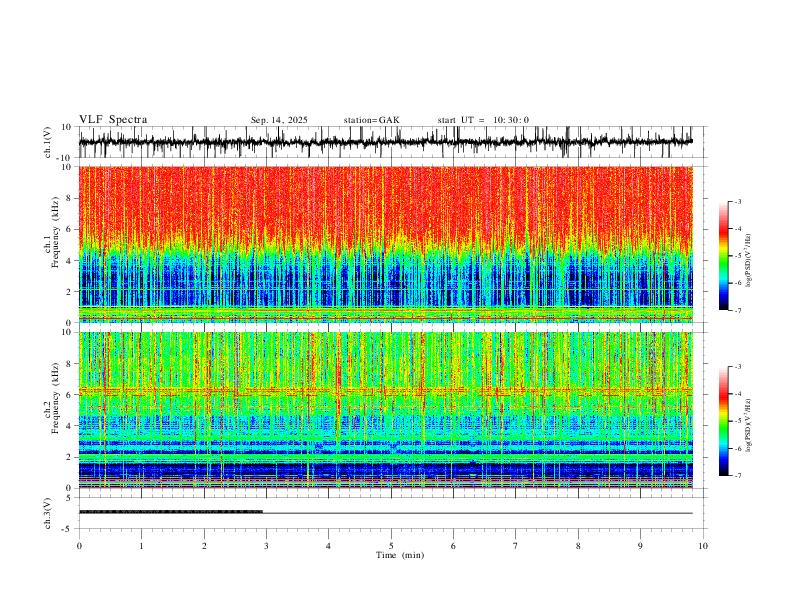Screen dimensions: 792x612
Task: Click the "-7" tick on the upper color bar
Action: click(738, 311)
